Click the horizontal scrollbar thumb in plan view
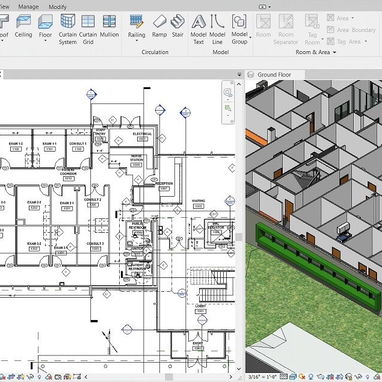Screen dimensions: 382x382 tap(169, 377)
